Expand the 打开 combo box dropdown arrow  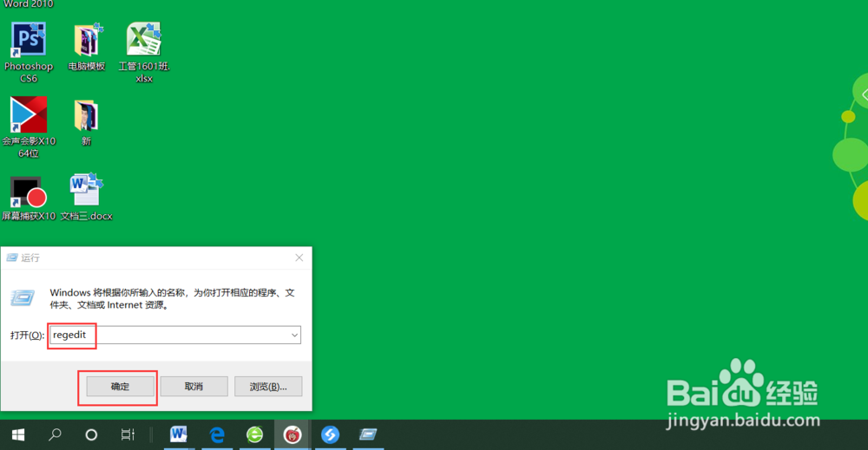(294, 335)
